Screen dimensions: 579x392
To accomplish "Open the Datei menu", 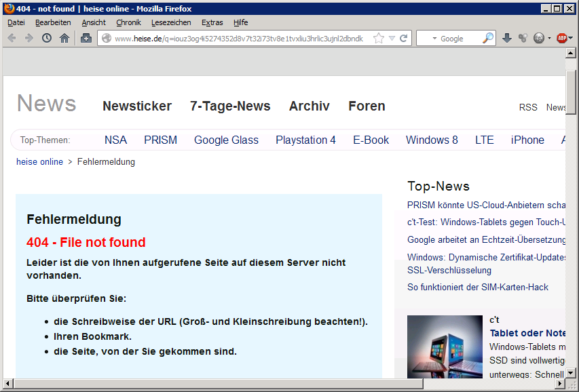I will coord(16,22).
